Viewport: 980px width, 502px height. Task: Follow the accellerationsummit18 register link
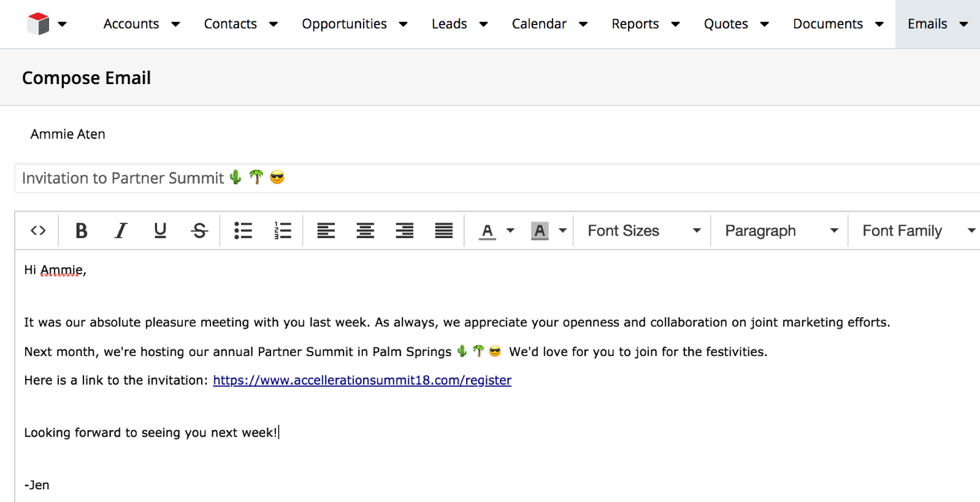click(x=362, y=380)
